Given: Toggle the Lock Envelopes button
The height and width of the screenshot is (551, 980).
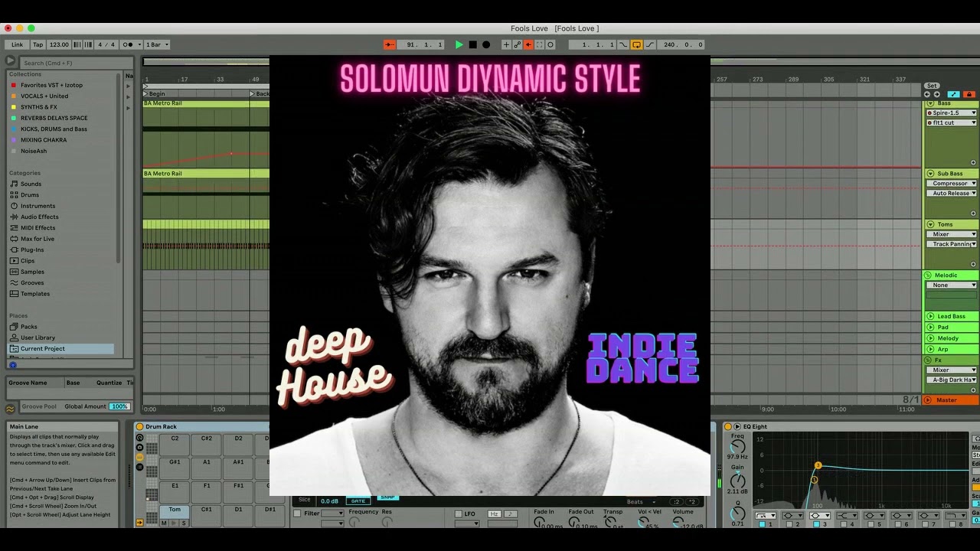Looking at the screenshot, I should [x=969, y=94].
